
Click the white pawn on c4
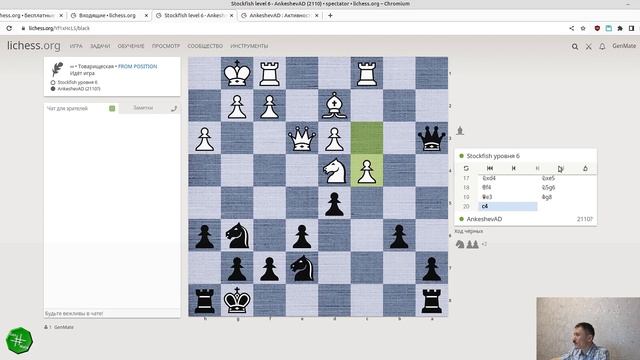pos(367,170)
